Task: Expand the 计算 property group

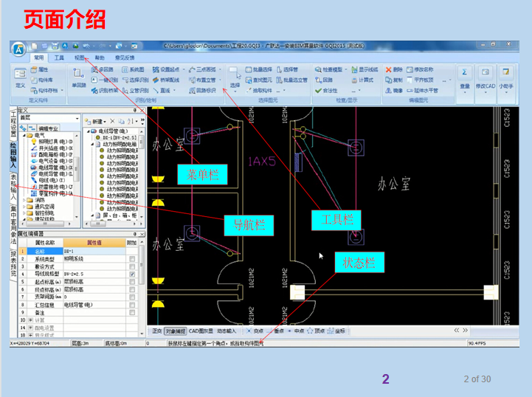Action: click(x=30, y=320)
